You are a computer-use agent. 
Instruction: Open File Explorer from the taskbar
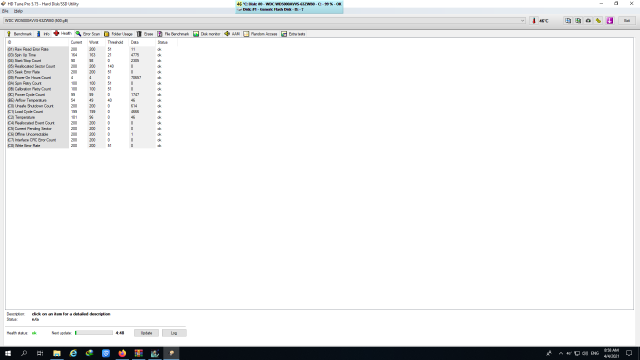tap(57, 353)
